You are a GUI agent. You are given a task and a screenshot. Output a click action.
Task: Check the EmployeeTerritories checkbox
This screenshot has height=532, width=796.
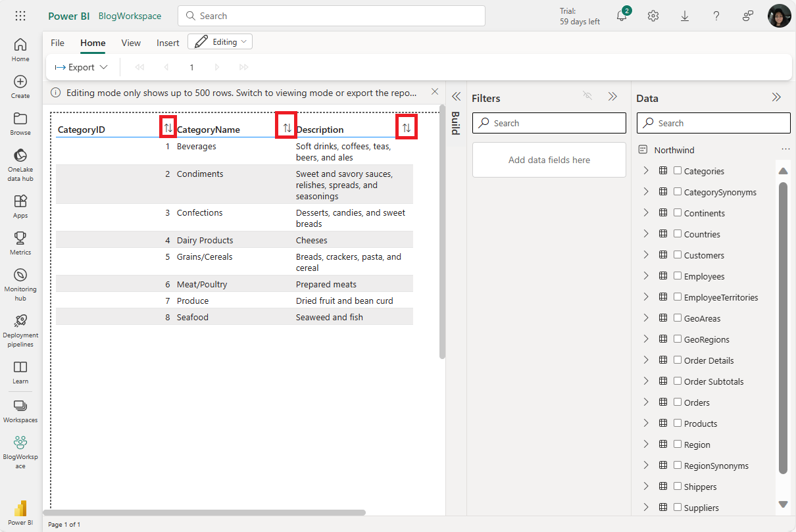tap(678, 297)
